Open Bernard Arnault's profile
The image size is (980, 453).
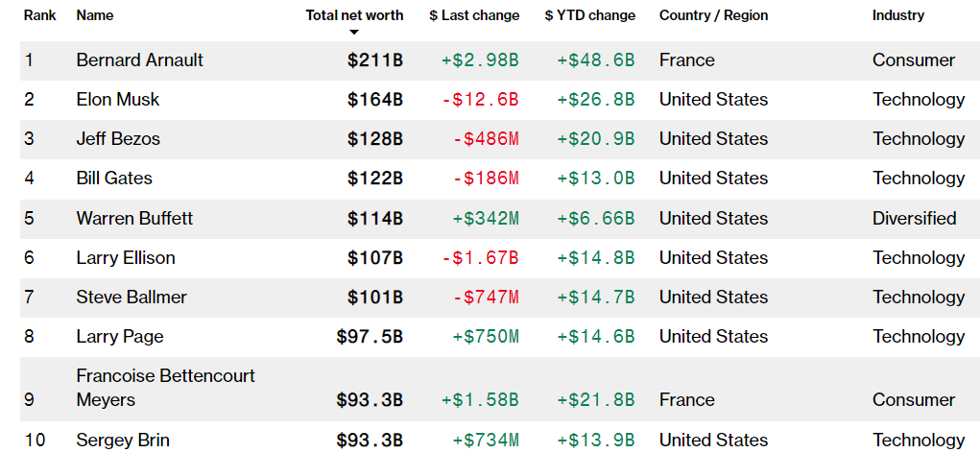click(x=140, y=60)
